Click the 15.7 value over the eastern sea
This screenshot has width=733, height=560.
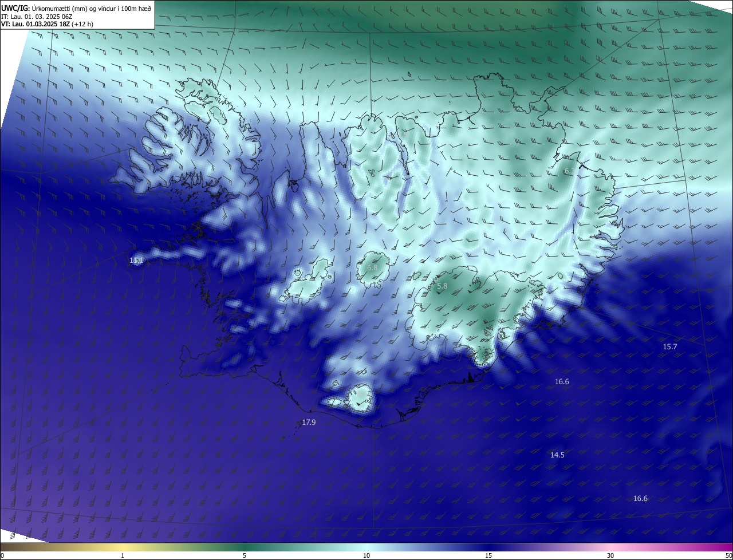click(670, 346)
